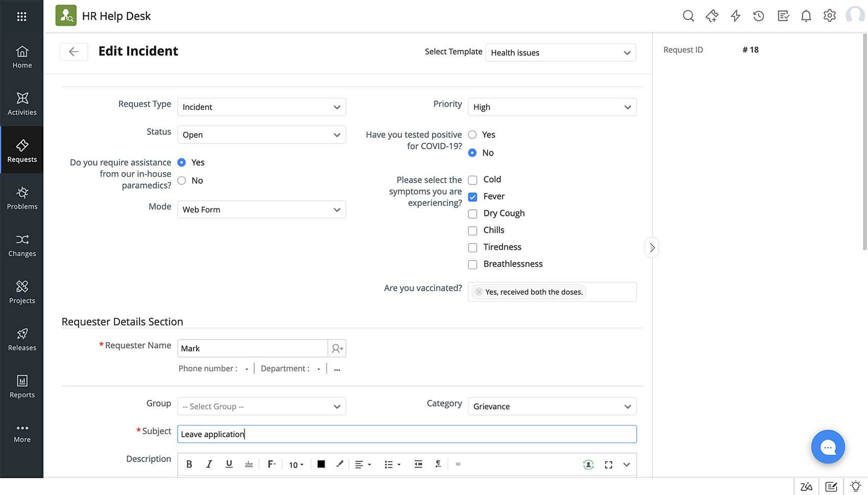868x495 pixels.
Task: Click the request history clock icon
Action: 759,16
